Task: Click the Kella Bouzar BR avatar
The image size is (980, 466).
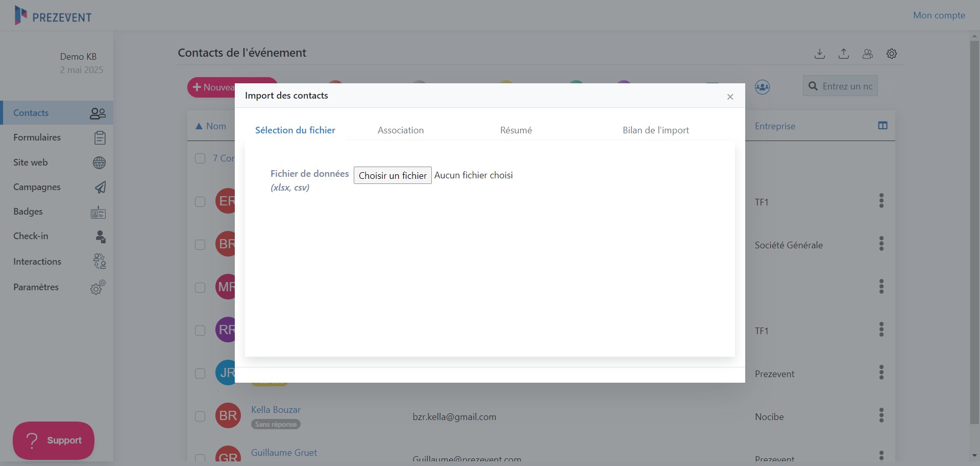Action: click(x=228, y=416)
